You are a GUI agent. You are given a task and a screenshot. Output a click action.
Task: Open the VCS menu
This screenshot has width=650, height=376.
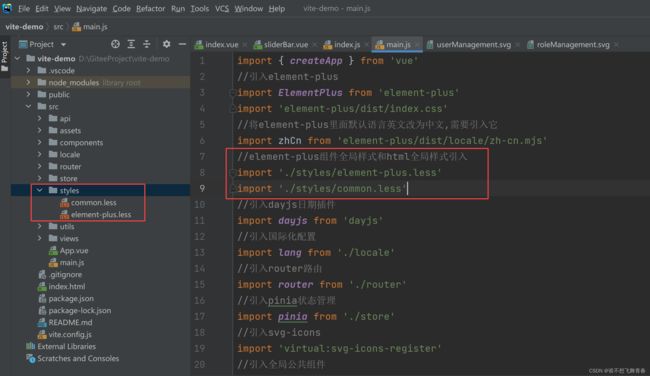coord(222,8)
